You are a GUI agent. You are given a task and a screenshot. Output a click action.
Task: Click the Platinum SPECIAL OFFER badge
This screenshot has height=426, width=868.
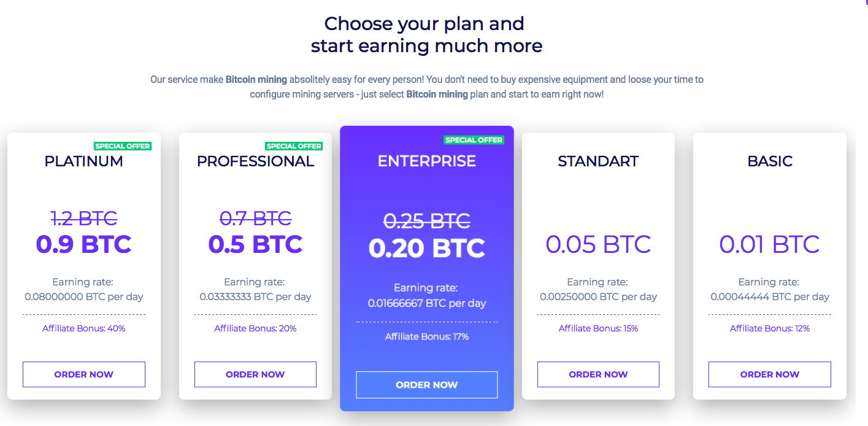point(123,146)
